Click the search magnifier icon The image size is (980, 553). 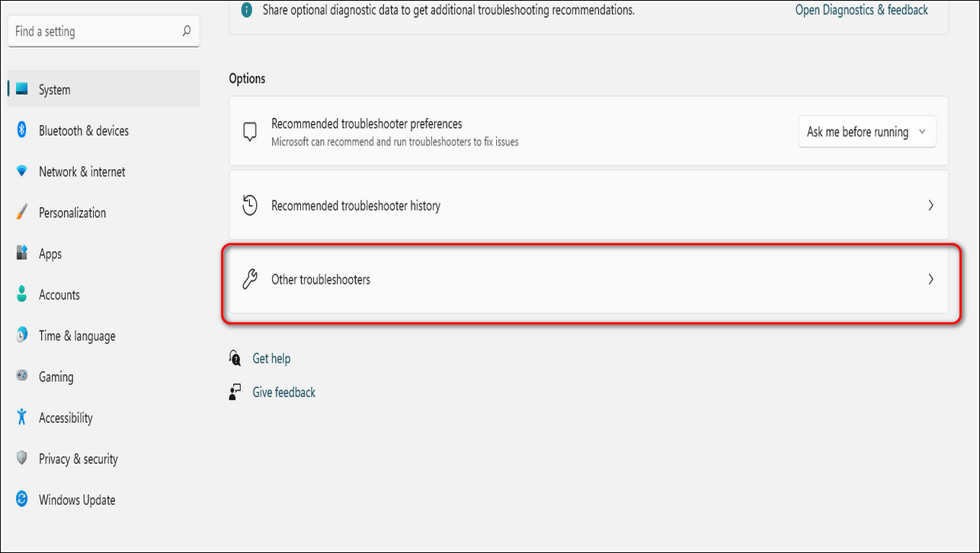point(187,32)
